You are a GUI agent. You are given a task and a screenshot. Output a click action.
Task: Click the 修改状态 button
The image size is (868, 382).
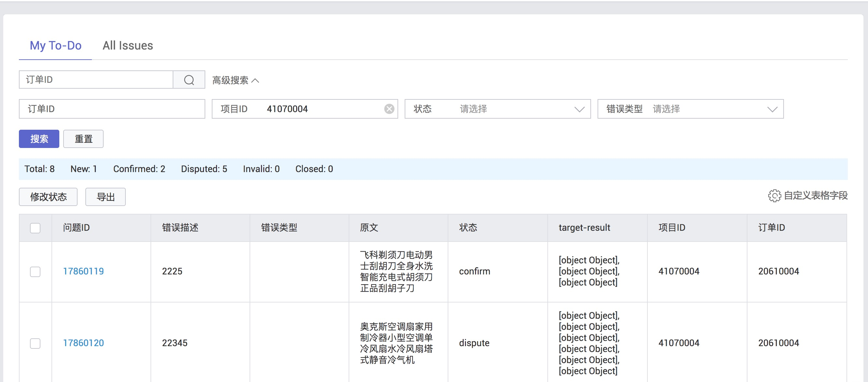pos(48,197)
